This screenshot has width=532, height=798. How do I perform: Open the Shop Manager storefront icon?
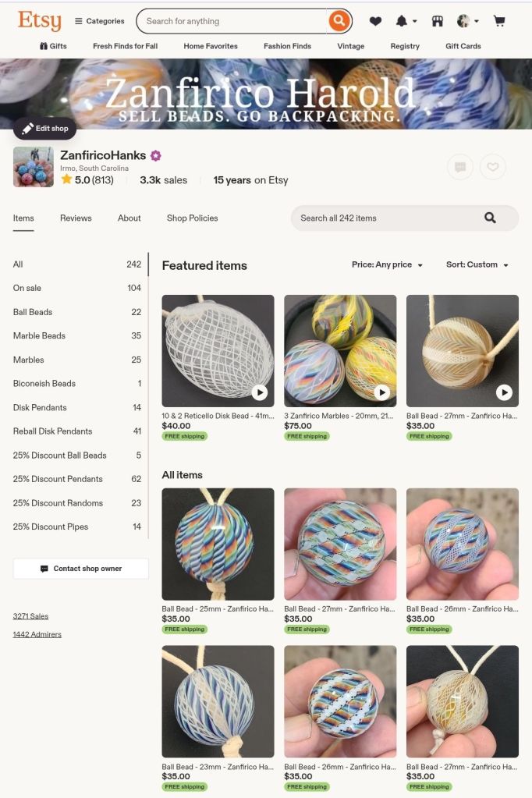(x=438, y=21)
